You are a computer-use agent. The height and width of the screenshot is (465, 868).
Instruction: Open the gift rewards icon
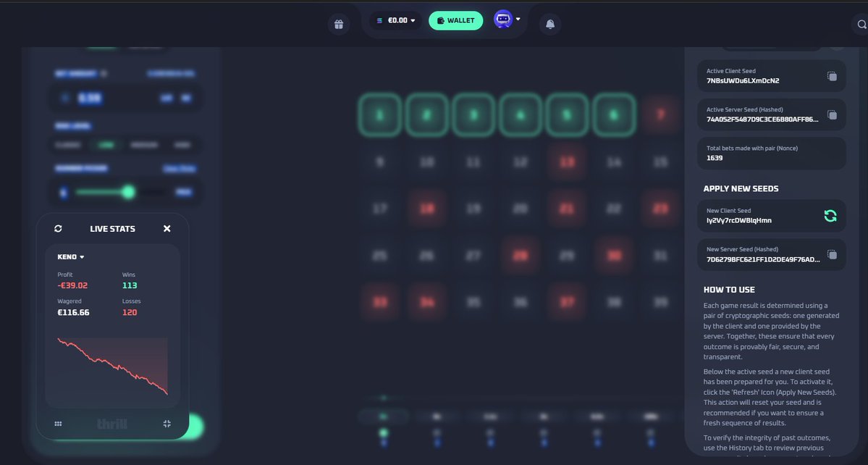click(x=339, y=25)
